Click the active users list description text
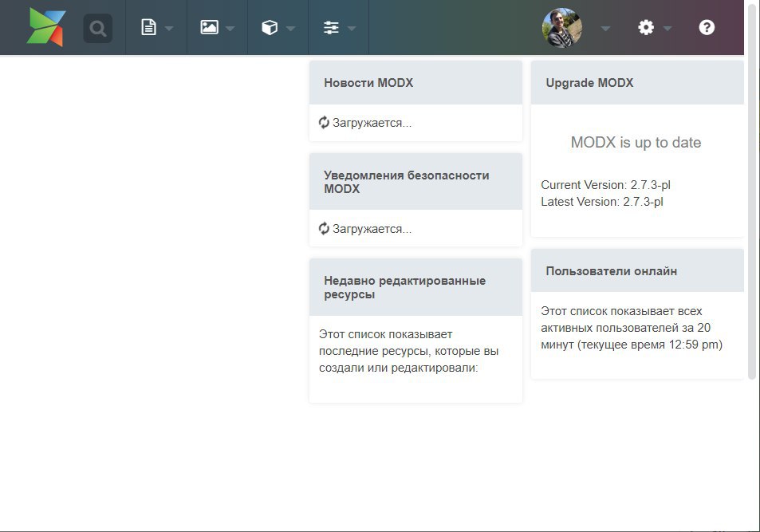 (632, 328)
